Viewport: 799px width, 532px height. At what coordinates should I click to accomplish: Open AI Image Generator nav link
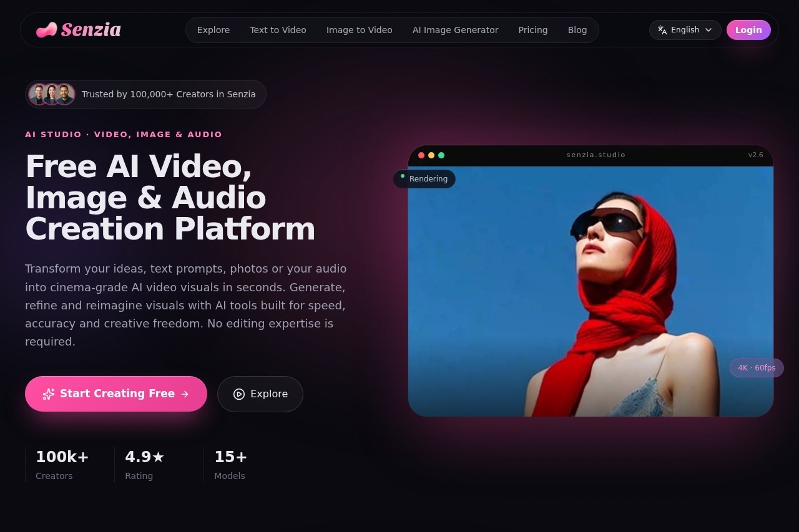coord(455,30)
